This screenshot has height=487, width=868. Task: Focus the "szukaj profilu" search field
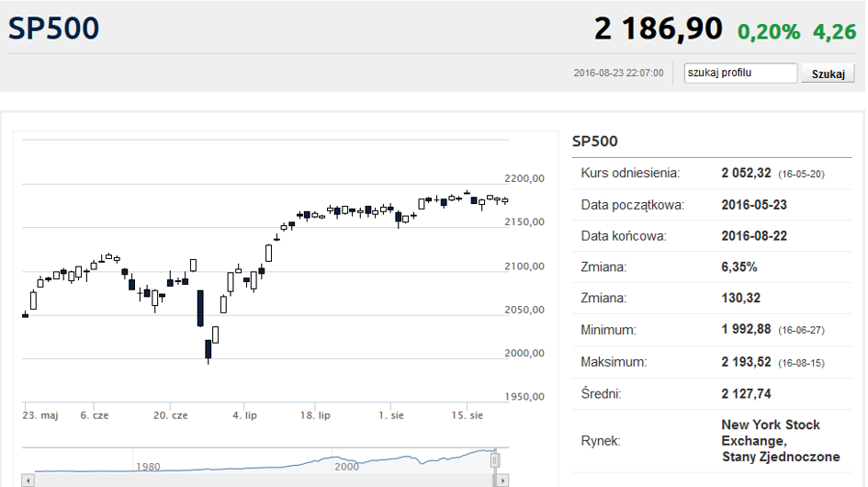[740, 74]
